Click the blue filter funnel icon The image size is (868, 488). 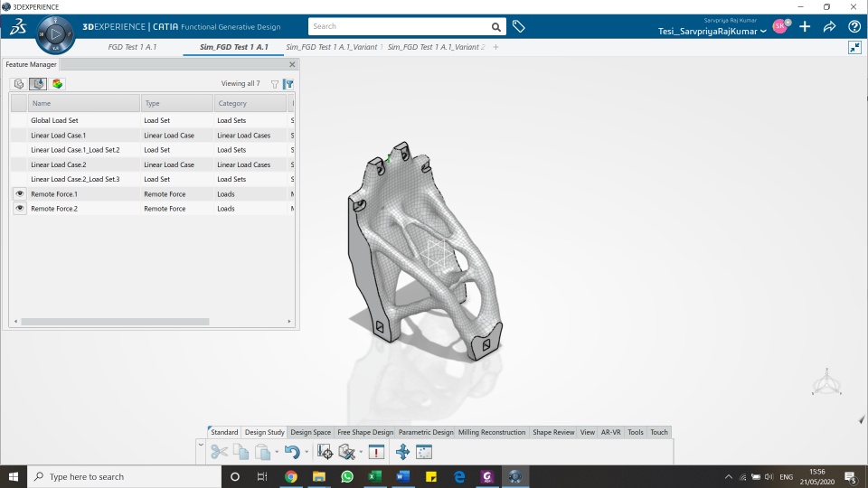[288, 84]
